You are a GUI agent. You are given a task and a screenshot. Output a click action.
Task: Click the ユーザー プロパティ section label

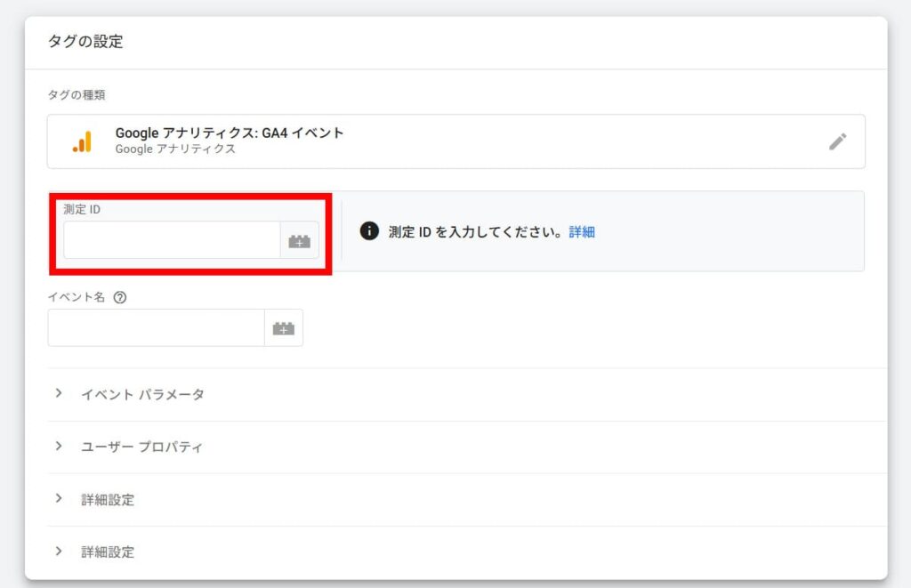(141, 447)
